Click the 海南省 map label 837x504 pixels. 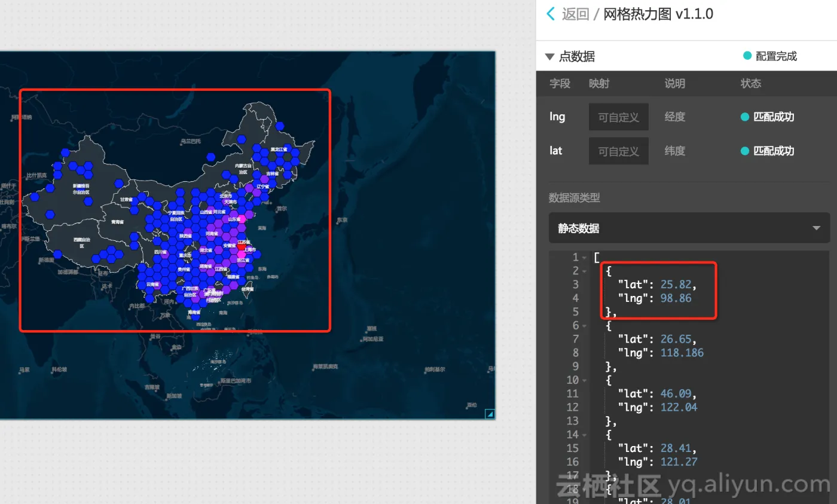[x=194, y=313]
